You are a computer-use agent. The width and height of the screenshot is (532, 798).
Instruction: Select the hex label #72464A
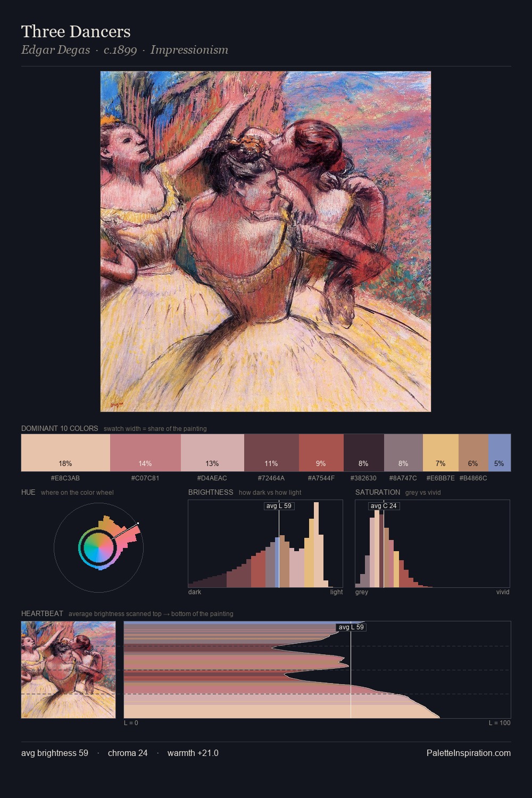(x=271, y=478)
